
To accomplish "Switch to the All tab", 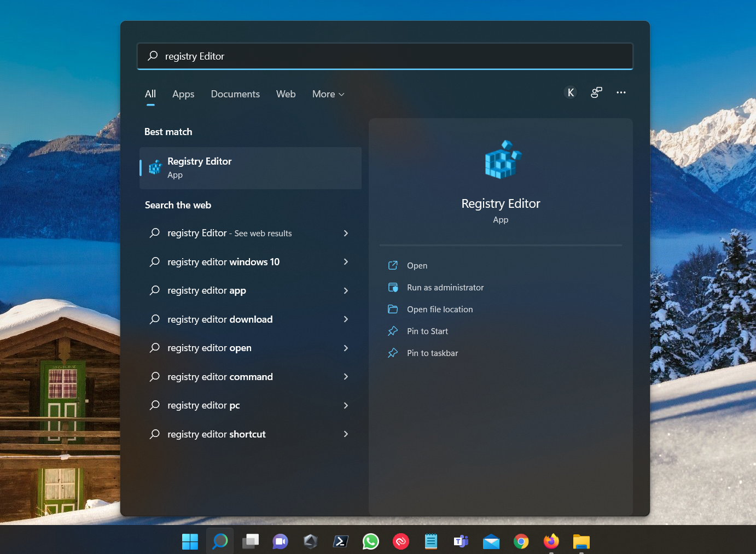I will pyautogui.click(x=150, y=94).
